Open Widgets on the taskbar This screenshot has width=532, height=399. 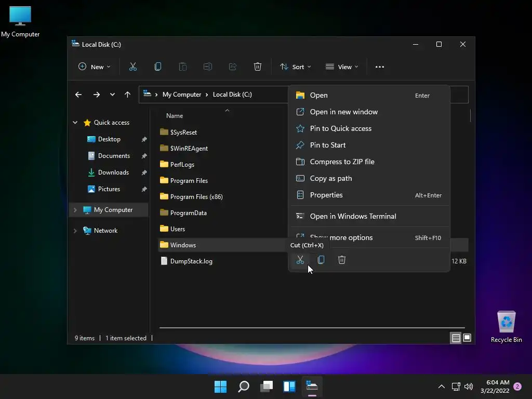(x=289, y=387)
